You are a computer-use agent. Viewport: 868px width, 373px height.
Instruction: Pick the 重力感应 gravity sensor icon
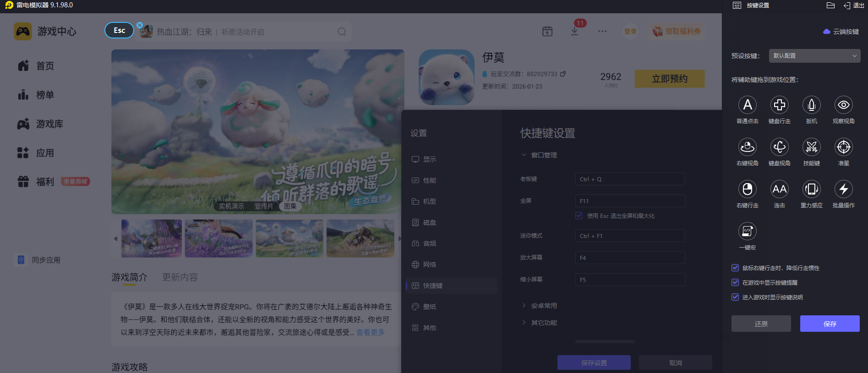(x=812, y=189)
